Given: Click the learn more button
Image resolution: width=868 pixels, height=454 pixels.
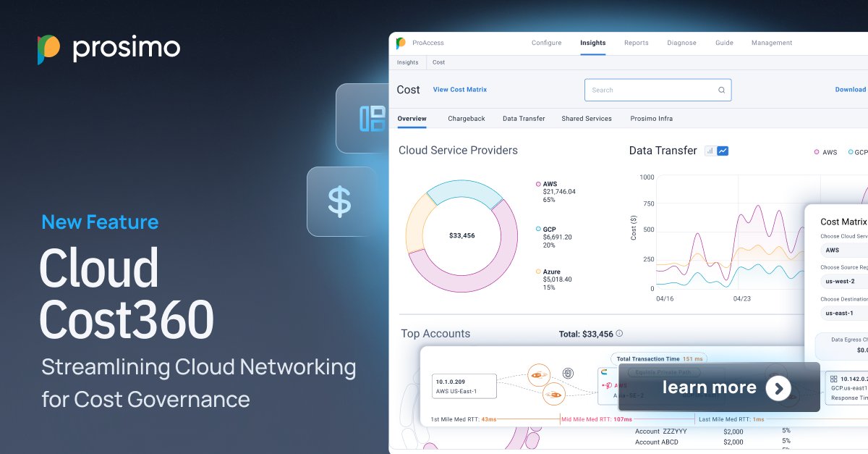Looking at the screenshot, I should [x=719, y=387].
